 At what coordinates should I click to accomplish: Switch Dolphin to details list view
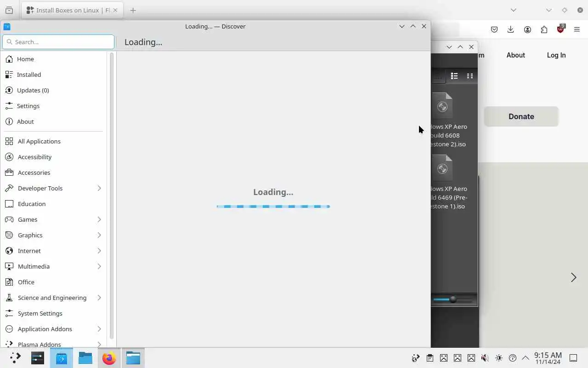(454, 76)
